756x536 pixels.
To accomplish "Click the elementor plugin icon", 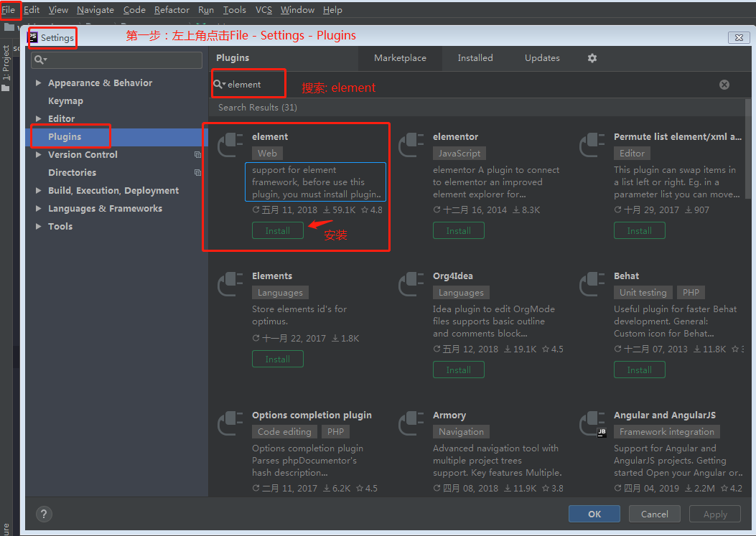I will click(x=411, y=145).
